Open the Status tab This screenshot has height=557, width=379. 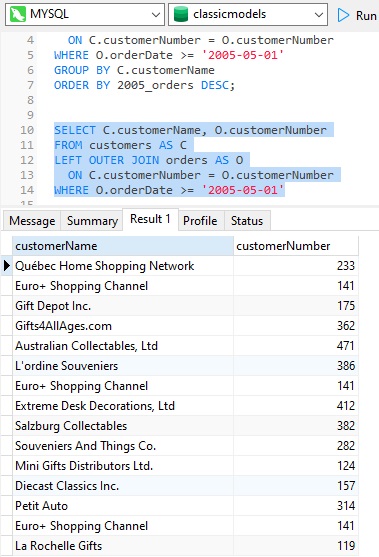coord(247,221)
